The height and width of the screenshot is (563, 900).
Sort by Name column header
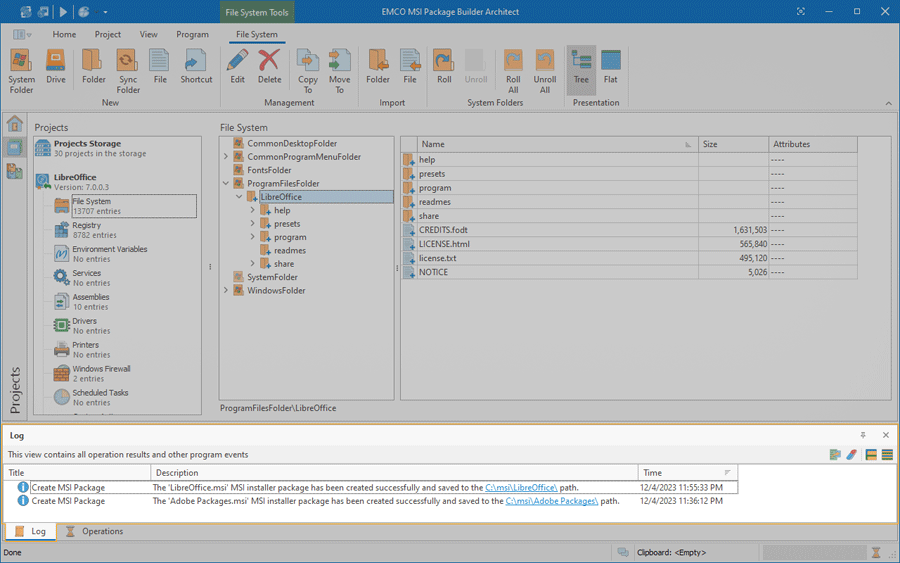[x=557, y=144]
